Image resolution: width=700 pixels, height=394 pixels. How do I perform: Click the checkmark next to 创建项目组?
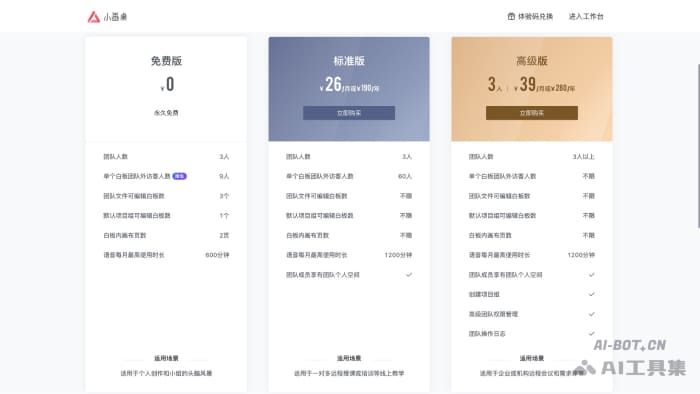(x=592, y=294)
